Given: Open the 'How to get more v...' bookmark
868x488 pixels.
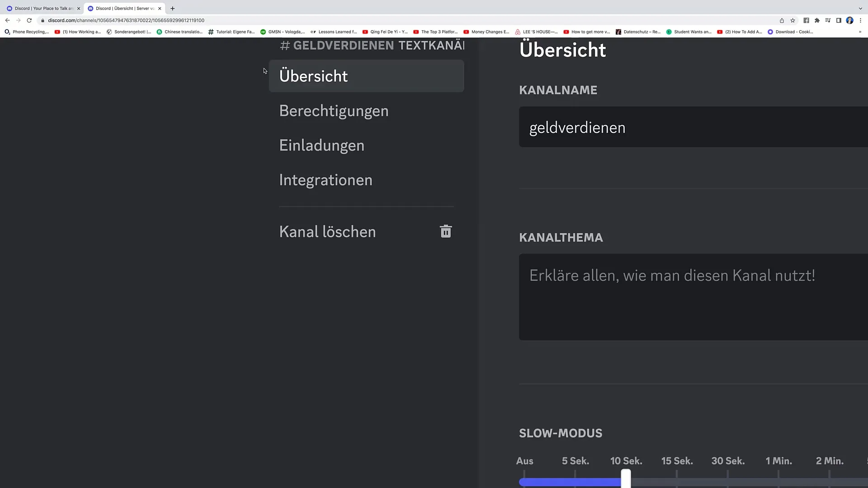Looking at the screenshot, I should [x=587, y=32].
